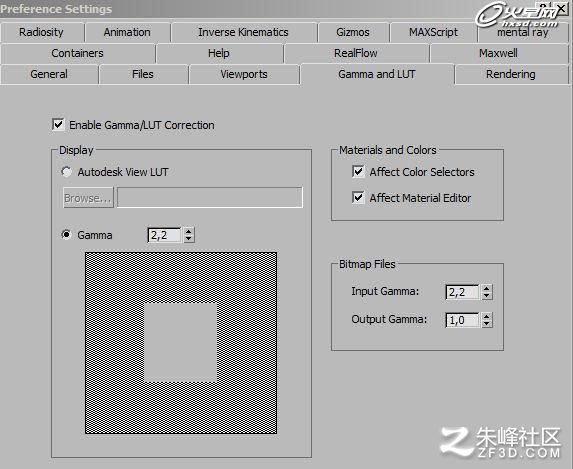Switch to the Rendering tab

click(511, 74)
